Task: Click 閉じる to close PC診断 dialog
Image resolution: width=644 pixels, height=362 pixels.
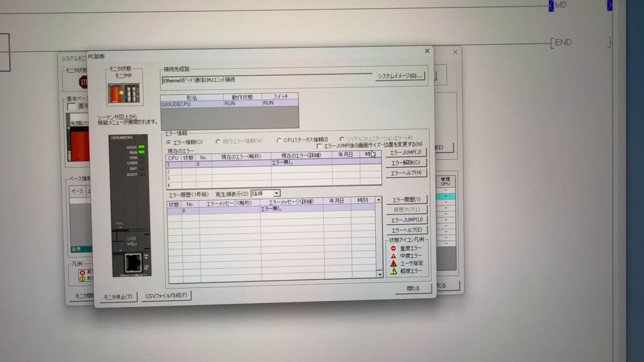Action: tap(413, 289)
